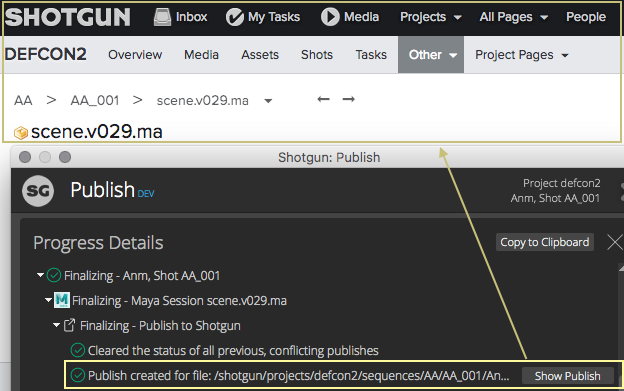Viewport: 624px width, 391px height.
Task: Go to previous record with left arrow
Action: pos(324,99)
